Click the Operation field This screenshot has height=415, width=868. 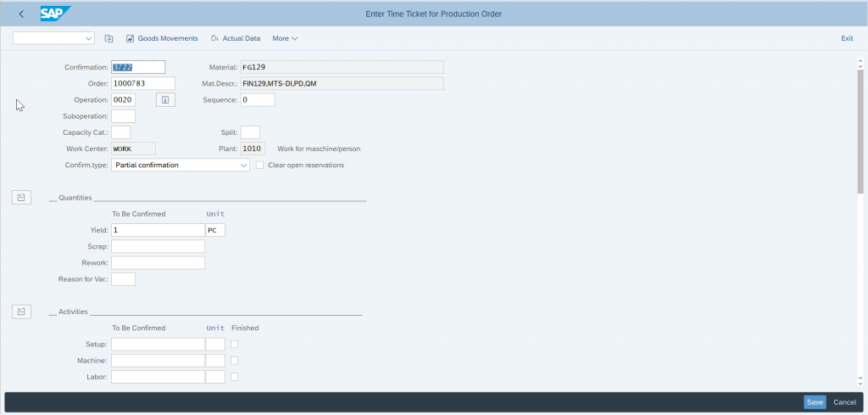point(124,100)
